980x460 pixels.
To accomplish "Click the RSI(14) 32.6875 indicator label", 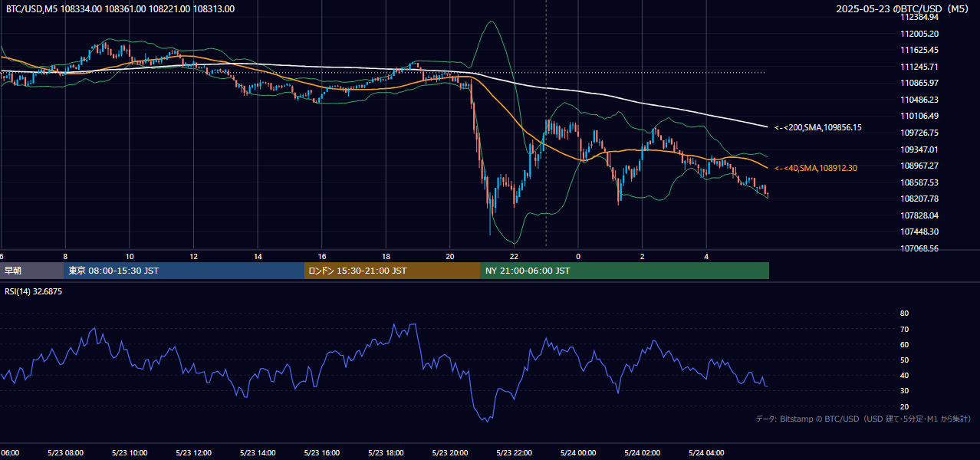I will click(x=34, y=291).
